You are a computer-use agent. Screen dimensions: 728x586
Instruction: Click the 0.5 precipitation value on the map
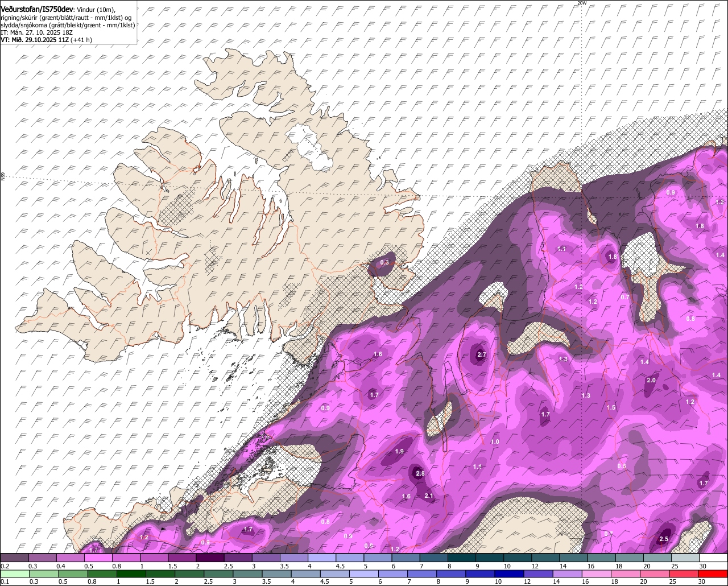(x=622, y=466)
